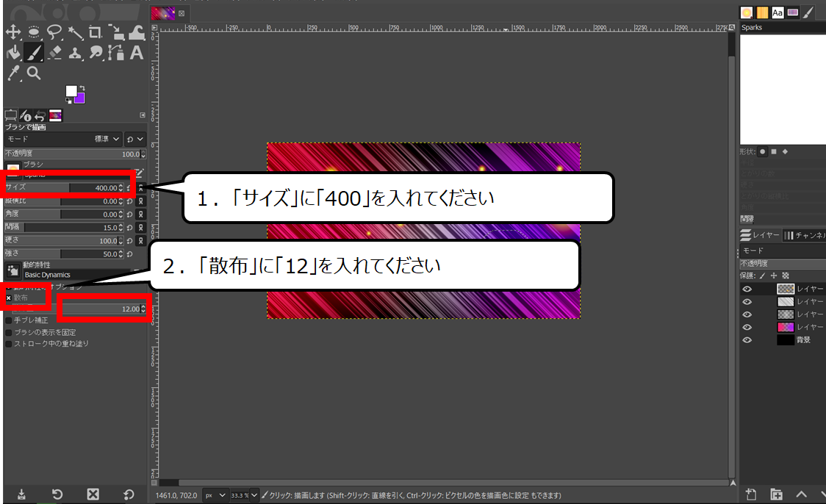This screenshot has height=504, width=826.
Task: Toggle lock alpha checkerboard icon beside 保護
Action: (786, 276)
